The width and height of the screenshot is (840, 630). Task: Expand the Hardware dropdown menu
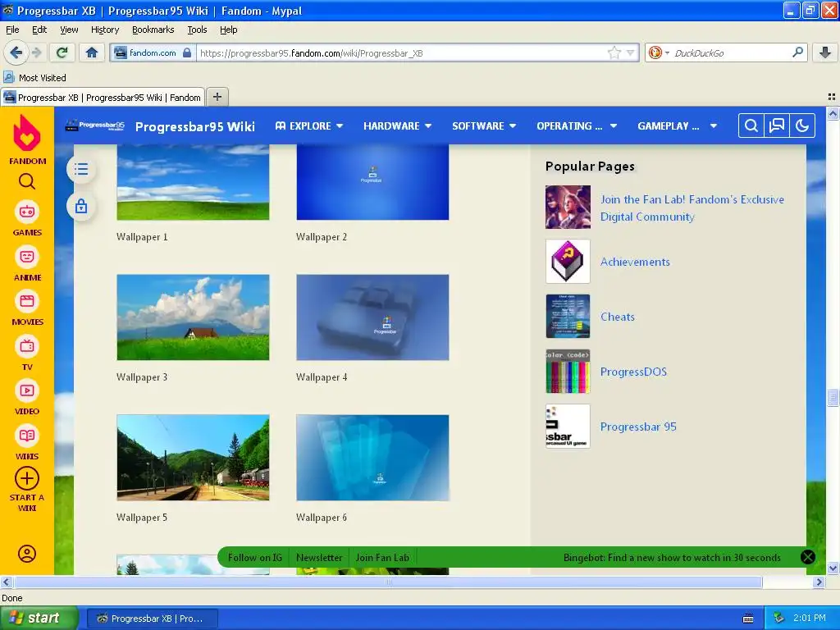tap(398, 126)
